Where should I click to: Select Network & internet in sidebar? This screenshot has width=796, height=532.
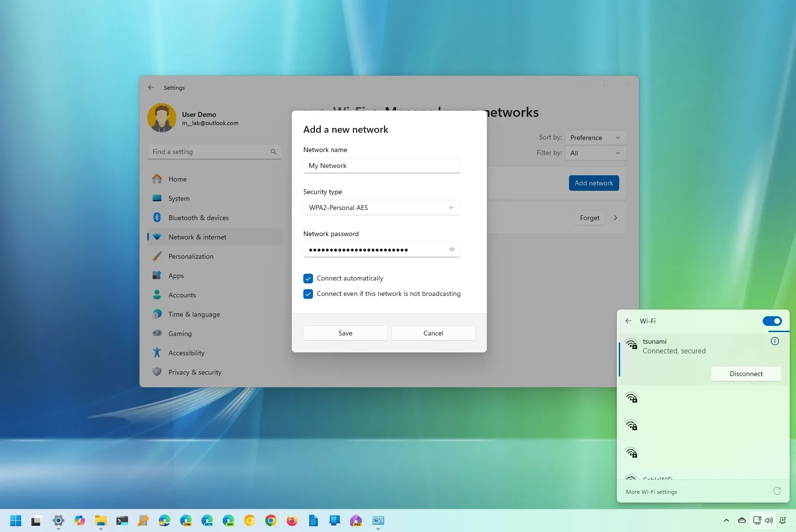pyautogui.click(x=215, y=237)
